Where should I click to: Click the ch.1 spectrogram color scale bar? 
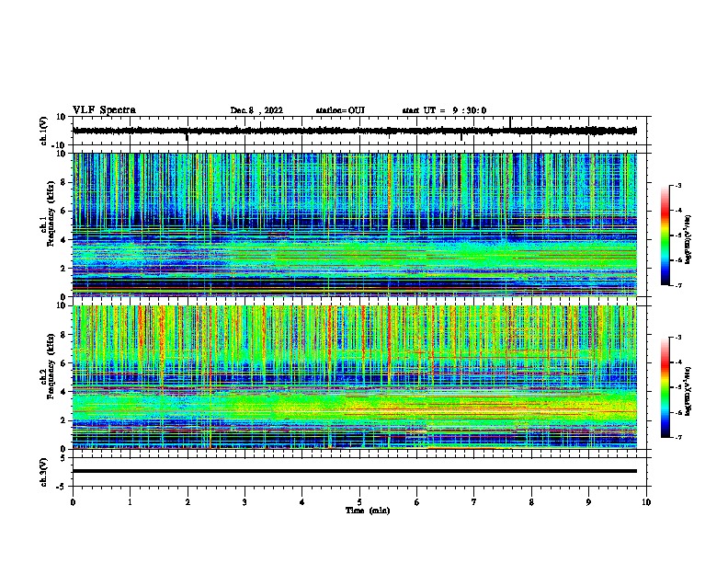tap(665, 236)
